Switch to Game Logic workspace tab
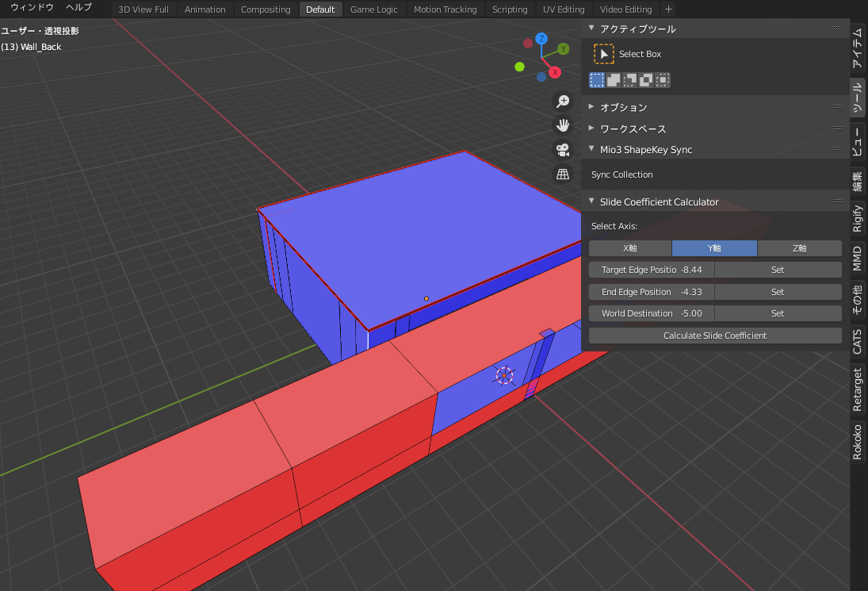Viewport: 868px width, 591px height. (x=373, y=10)
